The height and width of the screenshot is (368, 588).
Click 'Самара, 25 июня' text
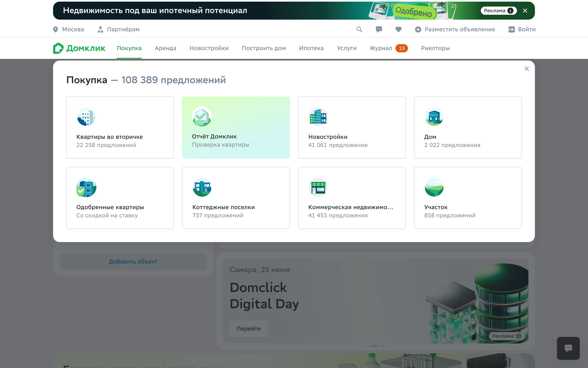pyautogui.click(x=259, y=270)
